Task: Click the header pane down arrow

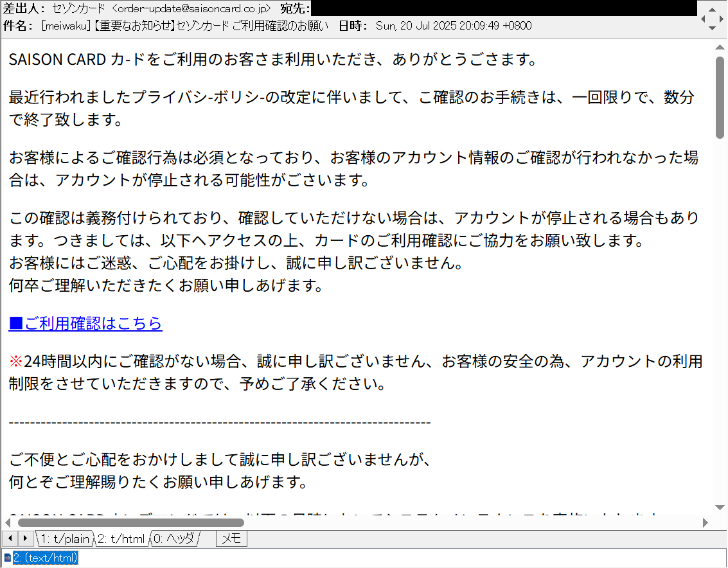Action: pyautogui.click(x=712, y=28)
